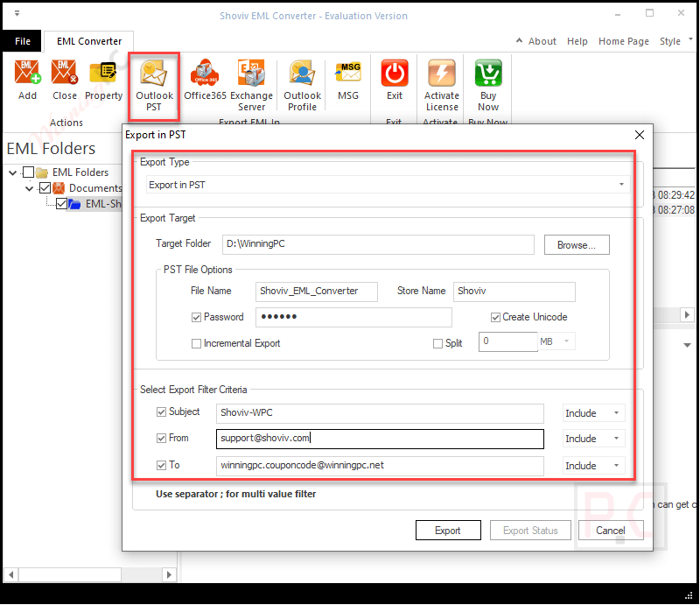This screenshot has width=700, height=605.
Task: Close the Export in PST dialog
Action: 640,135
